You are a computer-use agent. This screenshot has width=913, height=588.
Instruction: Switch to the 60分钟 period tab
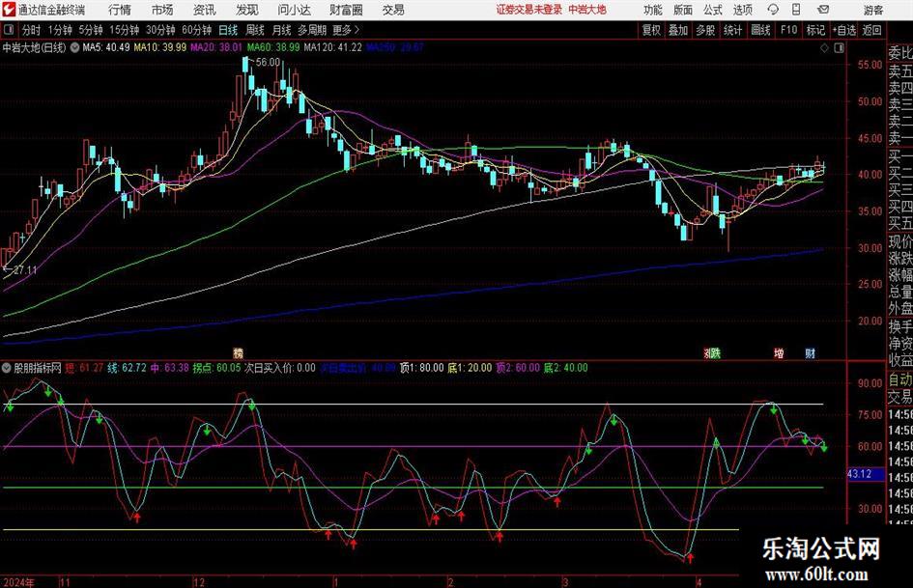197,30
